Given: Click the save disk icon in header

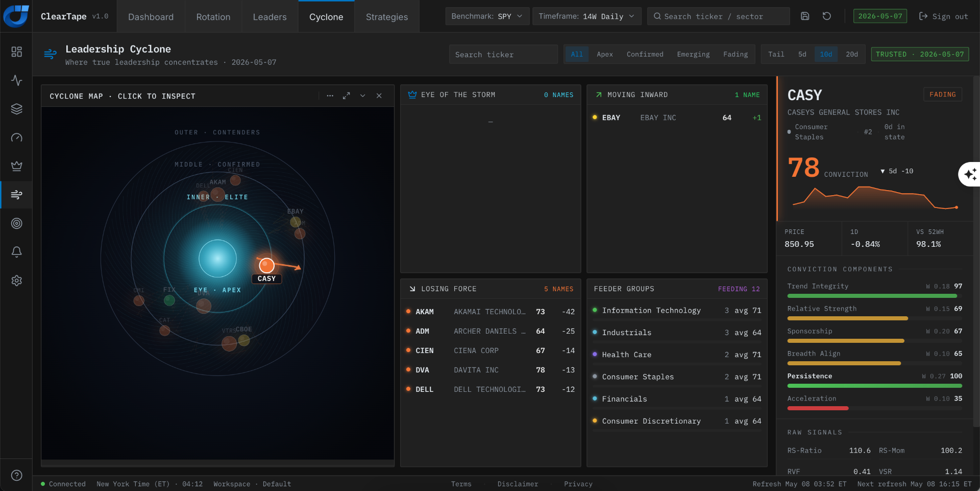Looking at the screenshot, I should pos(805,16).
